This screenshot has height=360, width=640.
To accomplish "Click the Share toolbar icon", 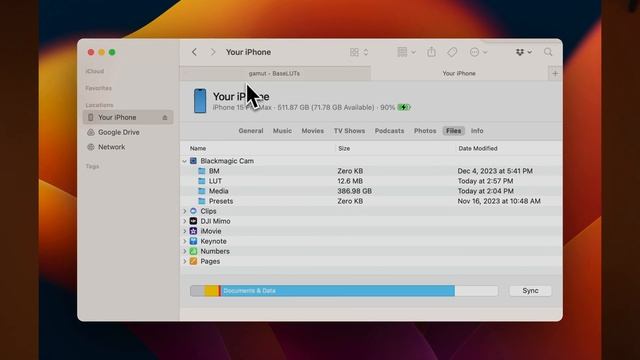I will [x=431, y=52].
